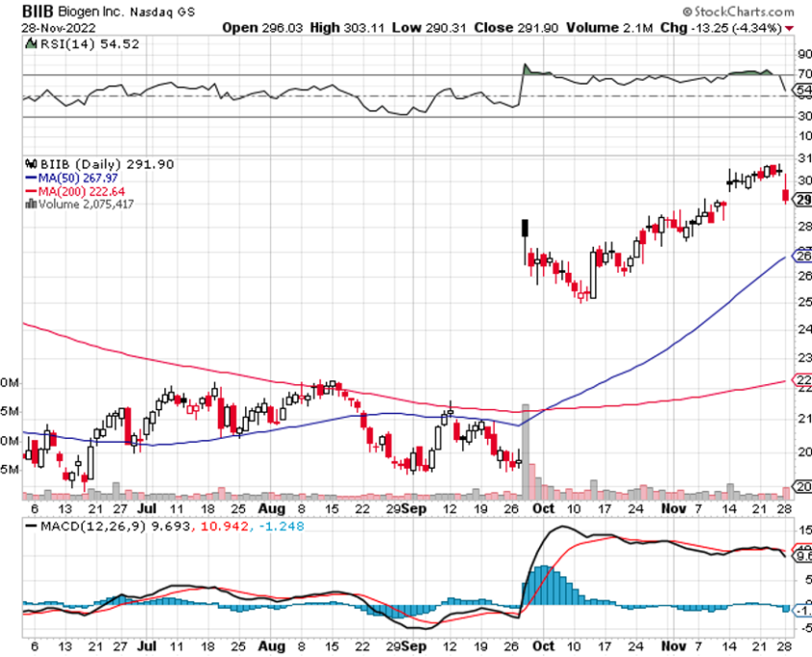Image resolution: width=812 pixels, height=657 pixels.
Task: Click the volume bars icon in legend
Action: pos(30,204)
